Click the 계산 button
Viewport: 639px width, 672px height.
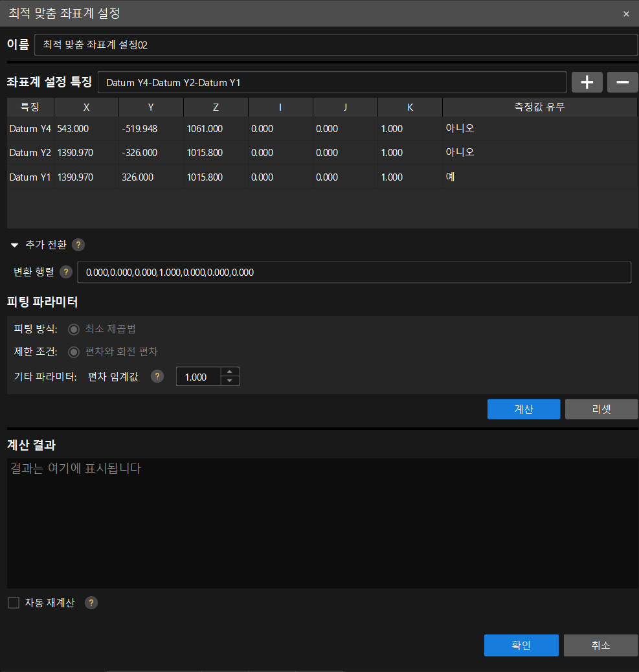point(524,409)
